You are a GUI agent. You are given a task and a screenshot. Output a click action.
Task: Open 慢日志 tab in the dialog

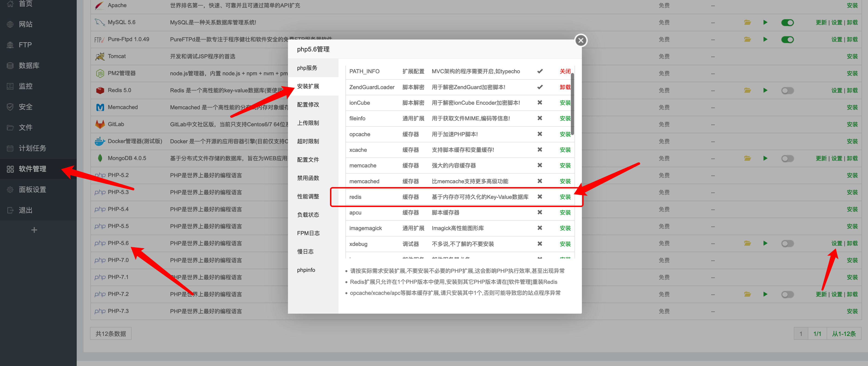[x=313, y=251]
